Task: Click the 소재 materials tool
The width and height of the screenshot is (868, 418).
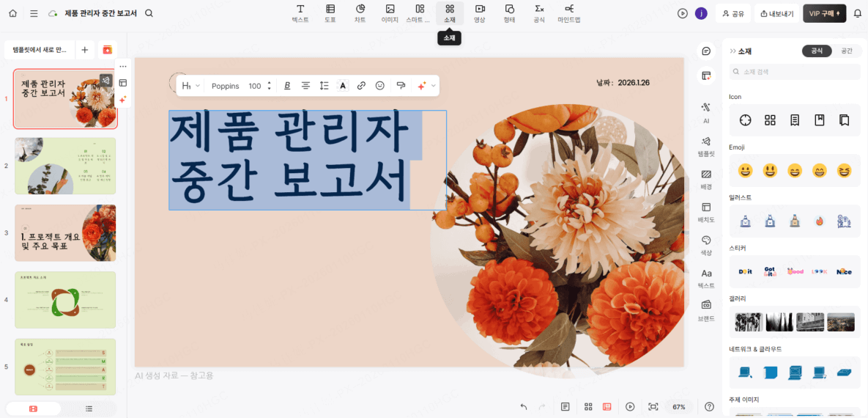Action: click(450, 13)
